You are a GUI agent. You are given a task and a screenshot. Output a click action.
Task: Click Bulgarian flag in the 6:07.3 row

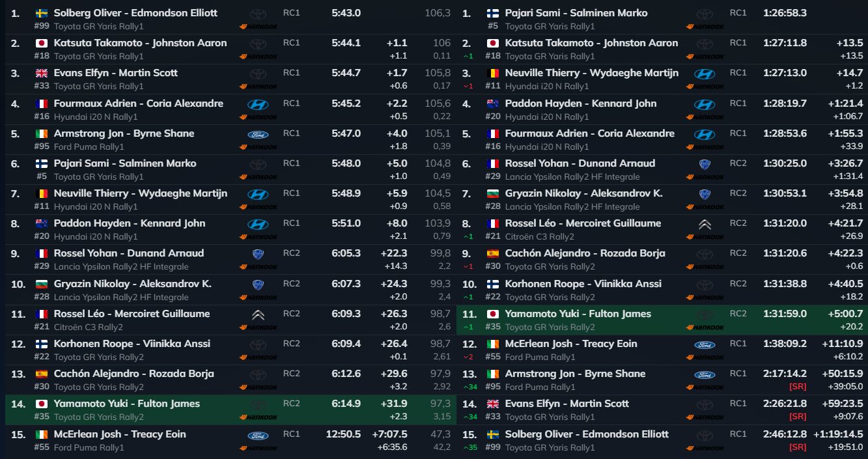[41, 284]
